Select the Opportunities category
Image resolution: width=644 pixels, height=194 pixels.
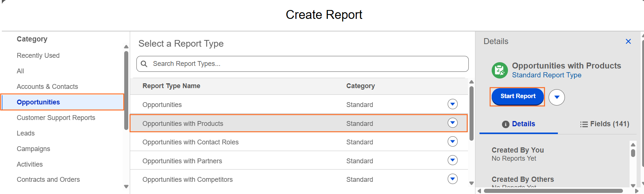(x=62, y=102)
